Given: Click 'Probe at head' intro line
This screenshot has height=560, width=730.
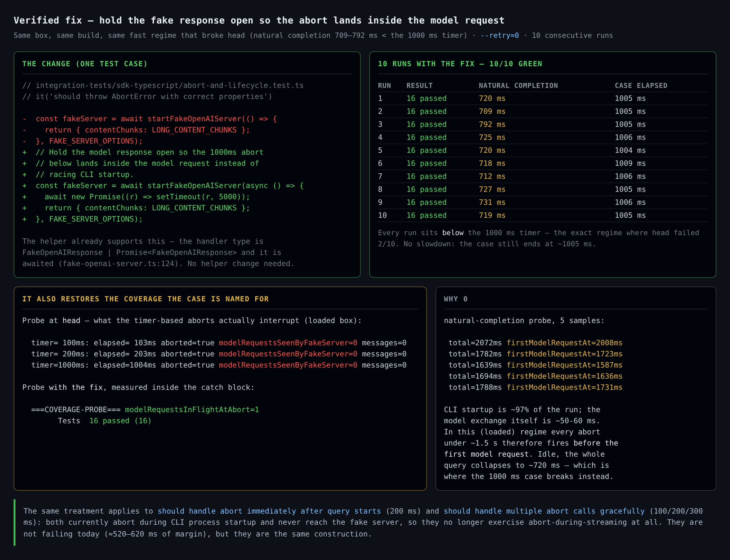Looking at the screenshot, I should (192, 321).
